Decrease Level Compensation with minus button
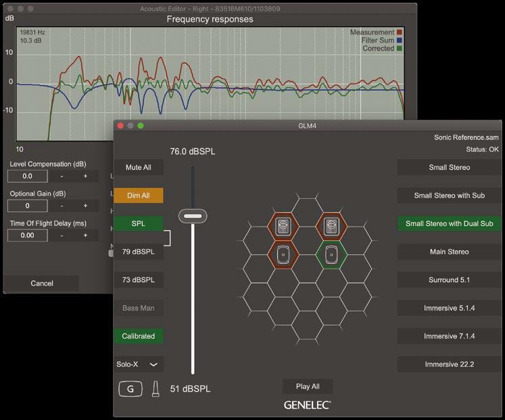This screenshot has width=505, height=420. click(62, 176)
